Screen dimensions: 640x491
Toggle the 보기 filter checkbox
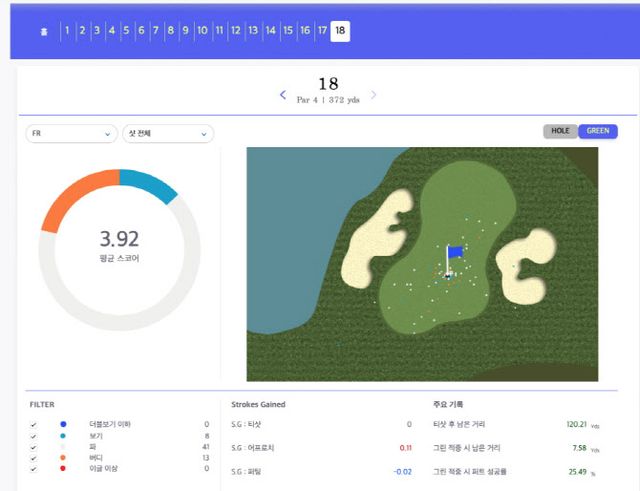[34, 436]
